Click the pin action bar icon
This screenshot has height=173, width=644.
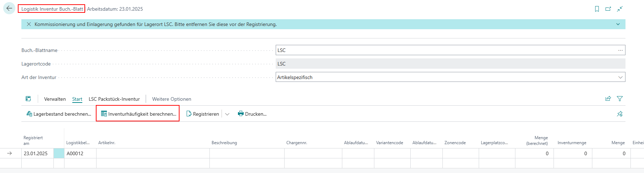pos(620,114)
